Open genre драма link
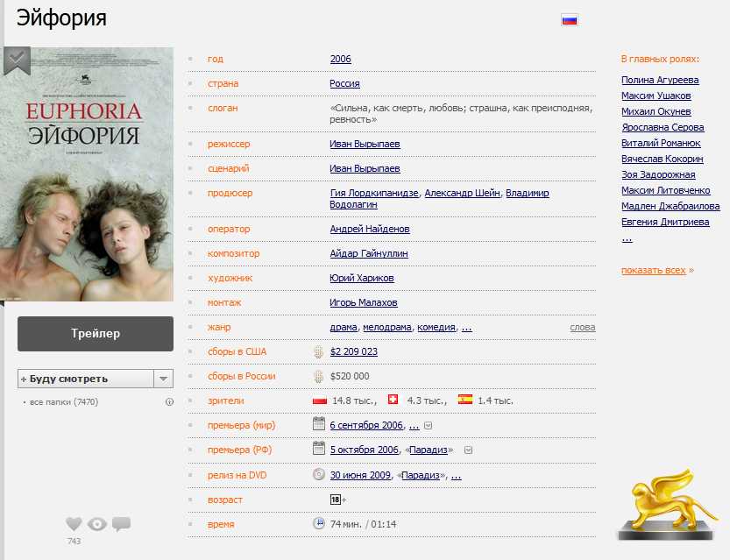Screen dimensions: 730x560 [x=344, y=327]
